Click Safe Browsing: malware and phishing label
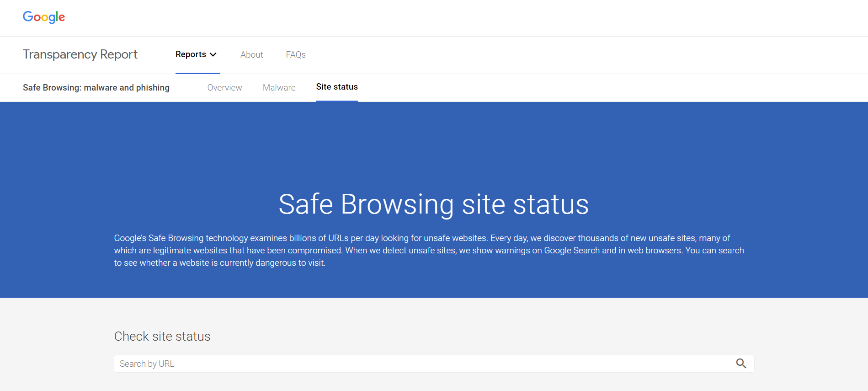 (x=96, y=88)
